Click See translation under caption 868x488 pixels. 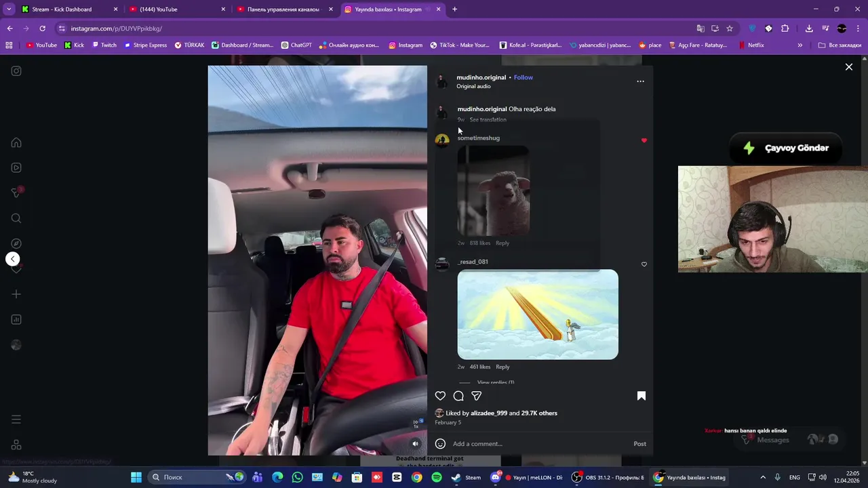tap(488, 120)
